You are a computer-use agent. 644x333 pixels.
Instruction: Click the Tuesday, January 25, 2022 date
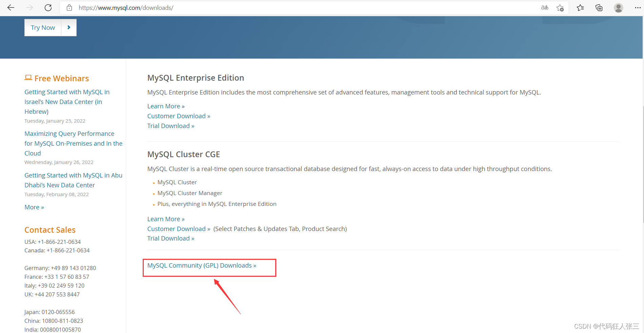click(55, 121)
